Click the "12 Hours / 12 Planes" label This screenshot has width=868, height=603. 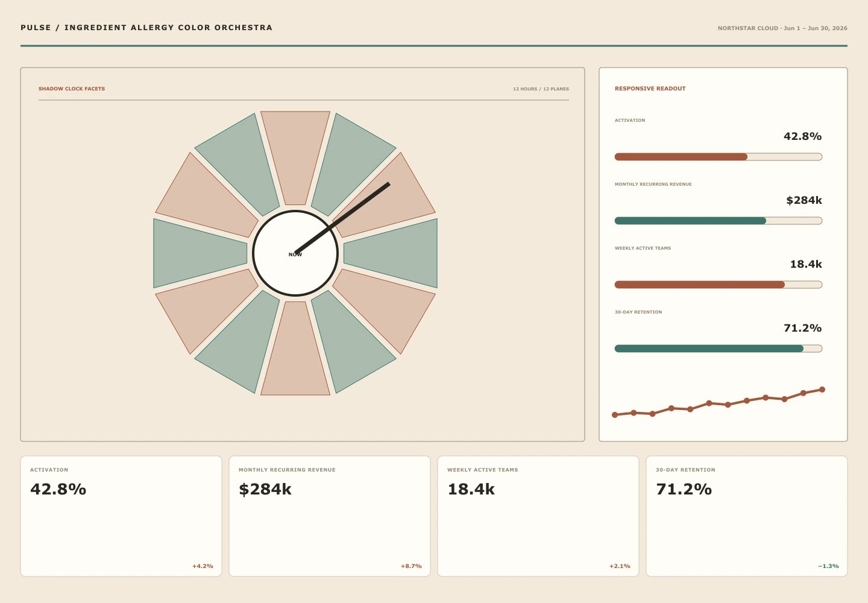[x=541, y=89]
